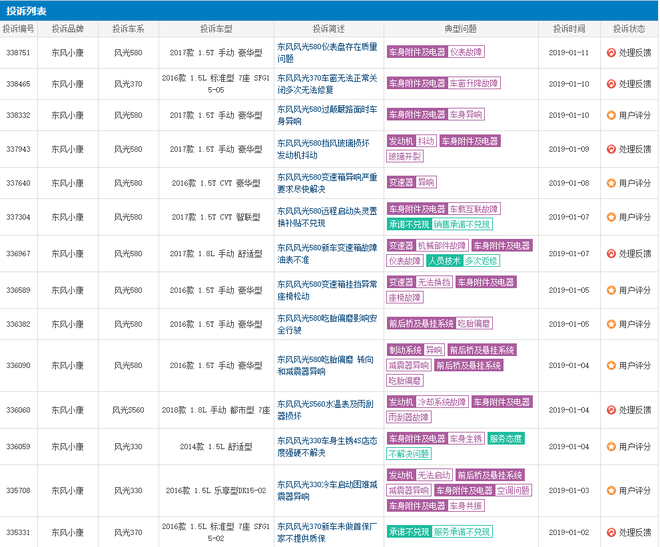Click status icon in row 338465
The height and width of the screenshot is (547, 660).
coord(611,84)
